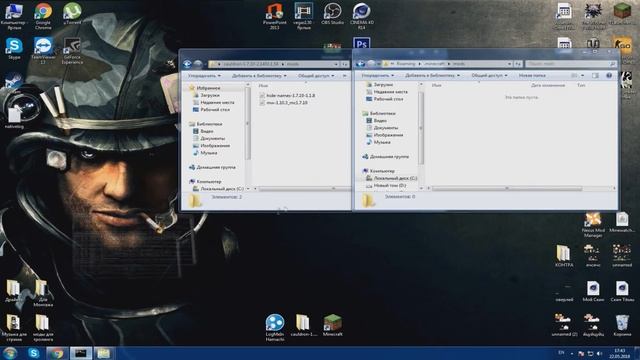The image size is (640, 360).
Task: Open the PowerPoint 2013 desktop shortcut
Action: [x=274, y=16]
